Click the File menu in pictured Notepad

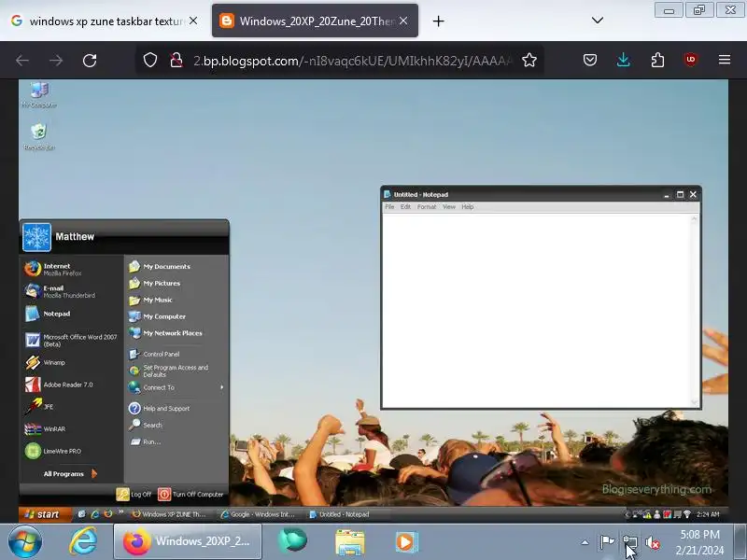click(x=389, y=207)
